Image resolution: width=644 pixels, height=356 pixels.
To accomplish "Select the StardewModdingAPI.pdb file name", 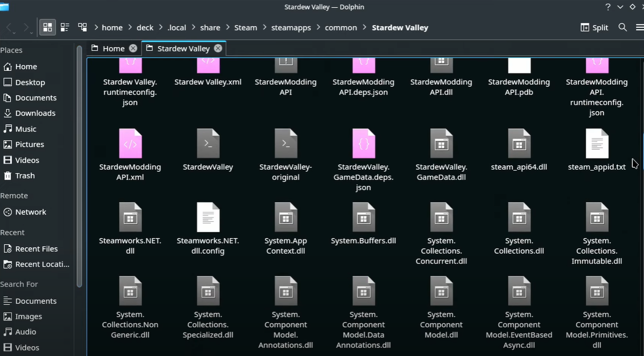I will click(519, 87).
